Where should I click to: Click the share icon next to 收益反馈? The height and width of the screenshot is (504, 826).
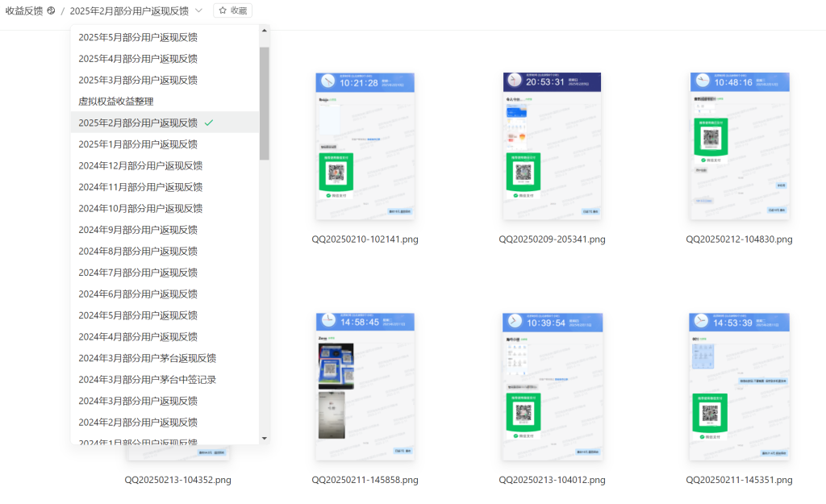coord(51,10)
